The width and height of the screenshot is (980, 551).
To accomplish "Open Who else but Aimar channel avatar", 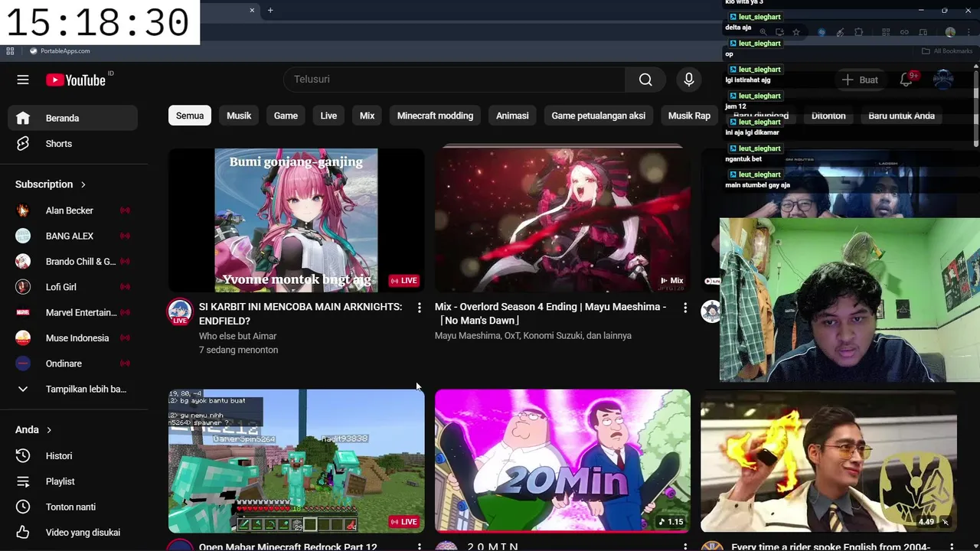I will click(x=180, y=311).
